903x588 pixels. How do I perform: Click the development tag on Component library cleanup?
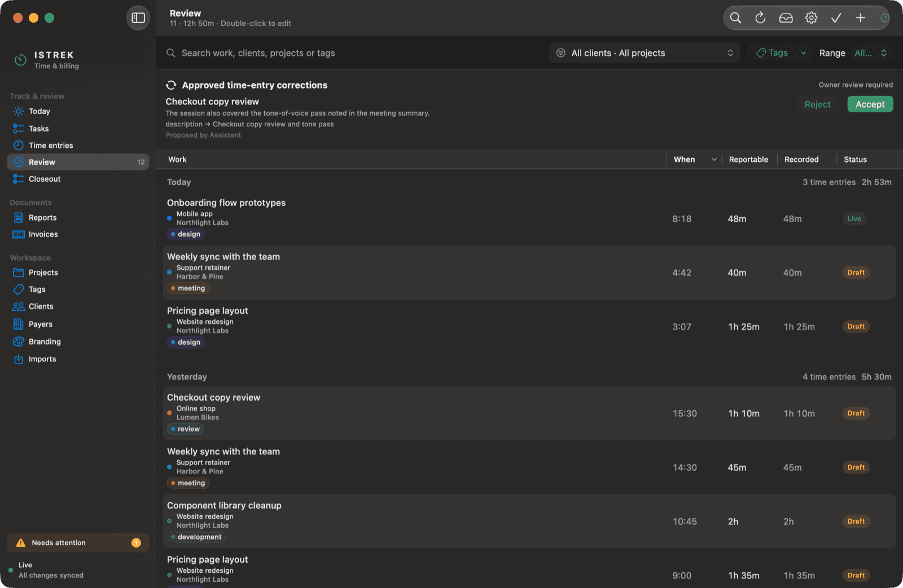(x=196, y=537)
